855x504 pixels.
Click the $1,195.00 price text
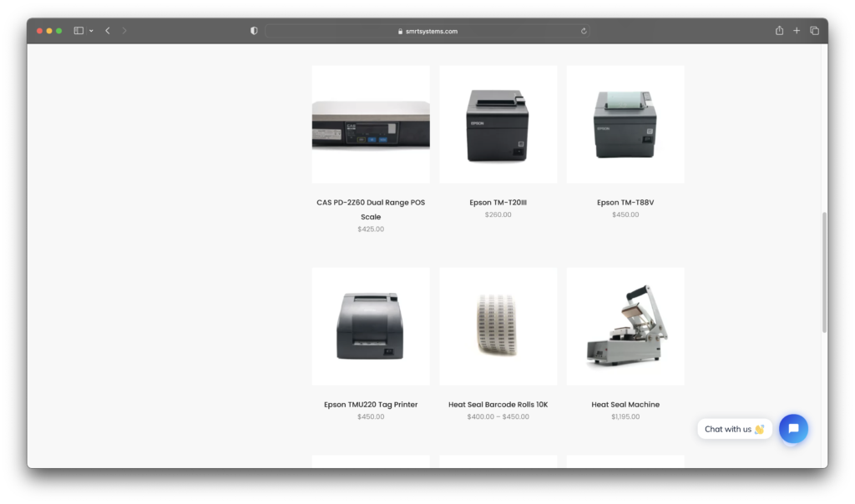[x=625, y=417]
